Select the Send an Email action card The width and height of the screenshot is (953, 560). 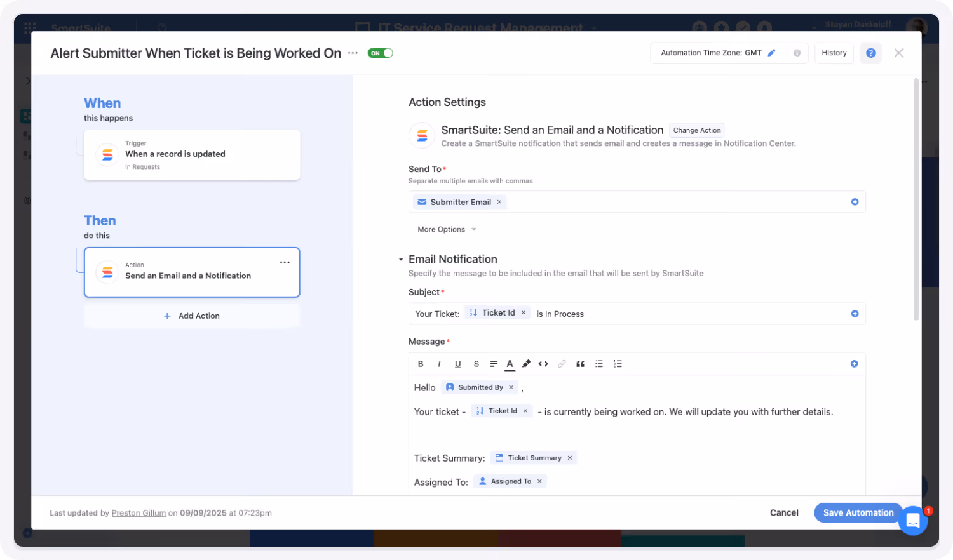pyautogui.click(x=192, y=272)
